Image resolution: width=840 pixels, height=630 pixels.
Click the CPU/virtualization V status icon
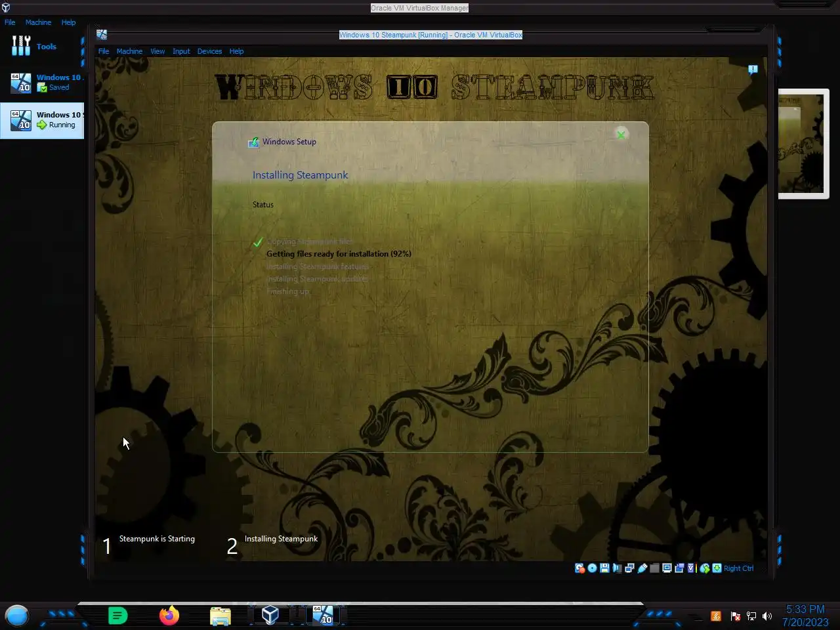[x=691, y=568]
